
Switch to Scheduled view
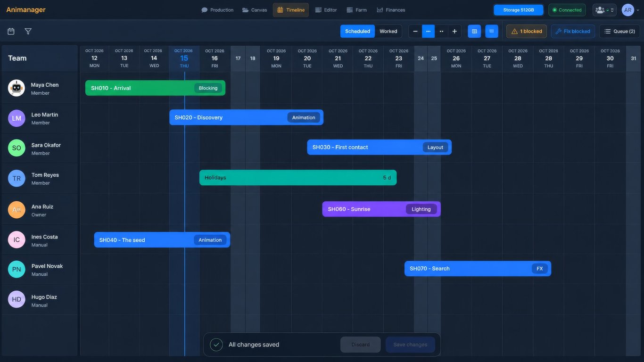pyautogui.click(x=357, y=31)
